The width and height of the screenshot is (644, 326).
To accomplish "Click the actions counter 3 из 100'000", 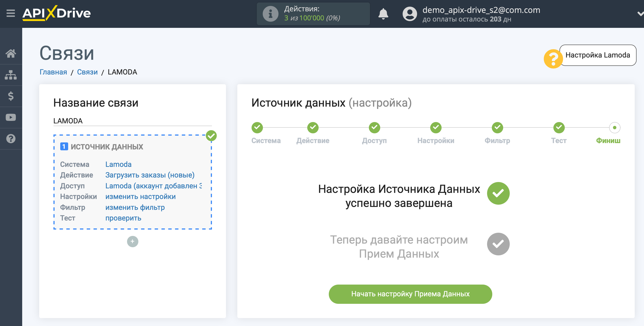I will pyautogui.click(x=312, y=18).
